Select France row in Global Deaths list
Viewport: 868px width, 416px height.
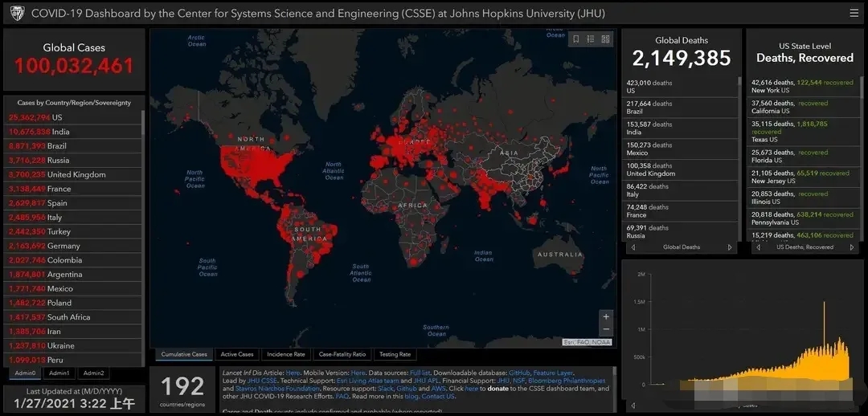tap(680, 210)
